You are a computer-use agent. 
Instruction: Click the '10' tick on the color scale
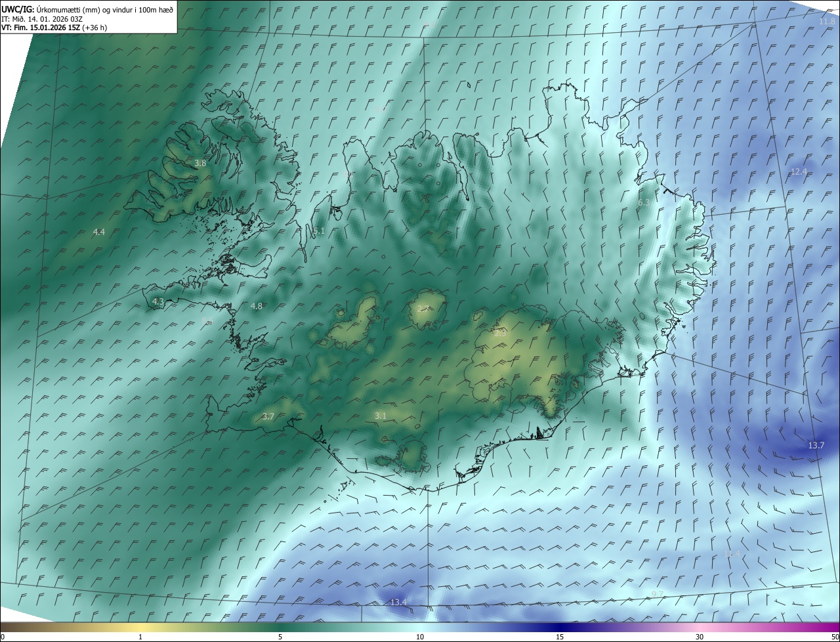[x=420, y=637]
